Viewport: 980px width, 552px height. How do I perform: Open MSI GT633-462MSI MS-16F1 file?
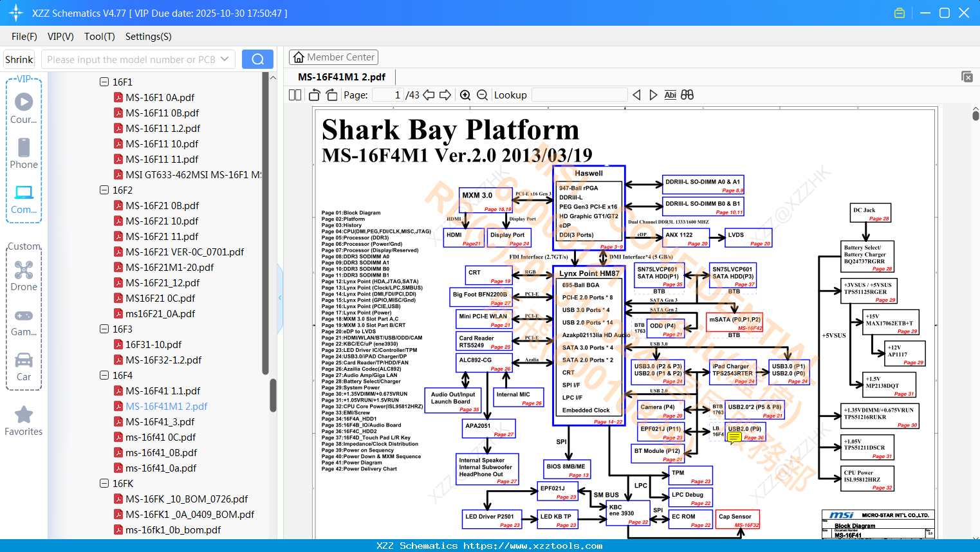[x=193, y=174]
